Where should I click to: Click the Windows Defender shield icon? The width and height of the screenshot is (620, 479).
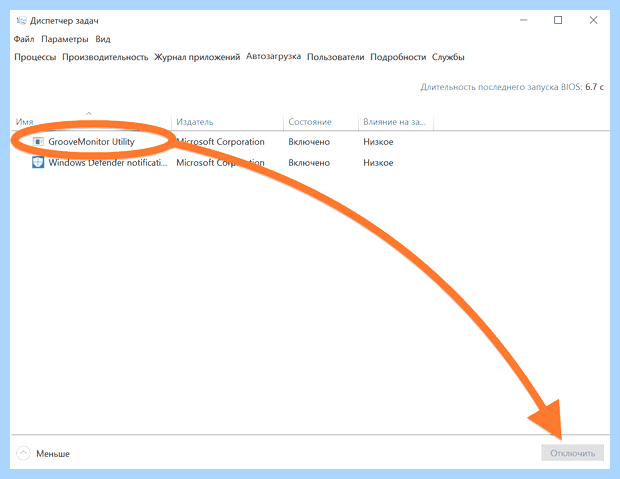coord(38,163)
